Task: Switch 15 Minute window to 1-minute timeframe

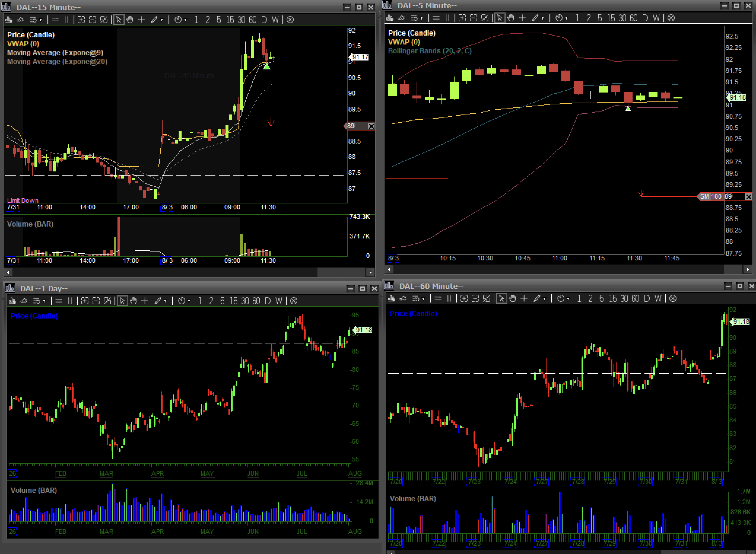Action: [196, 20]
